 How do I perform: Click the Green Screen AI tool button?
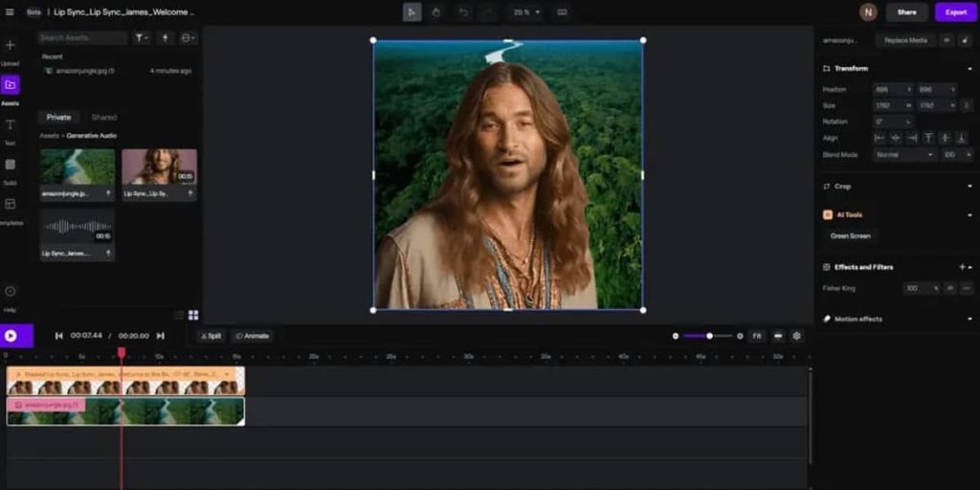(850, 235)
